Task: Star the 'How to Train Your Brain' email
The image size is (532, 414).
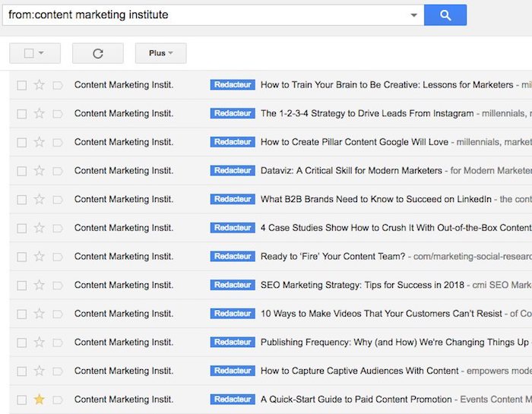Action: pyautogui.click(x=40, y=85)
